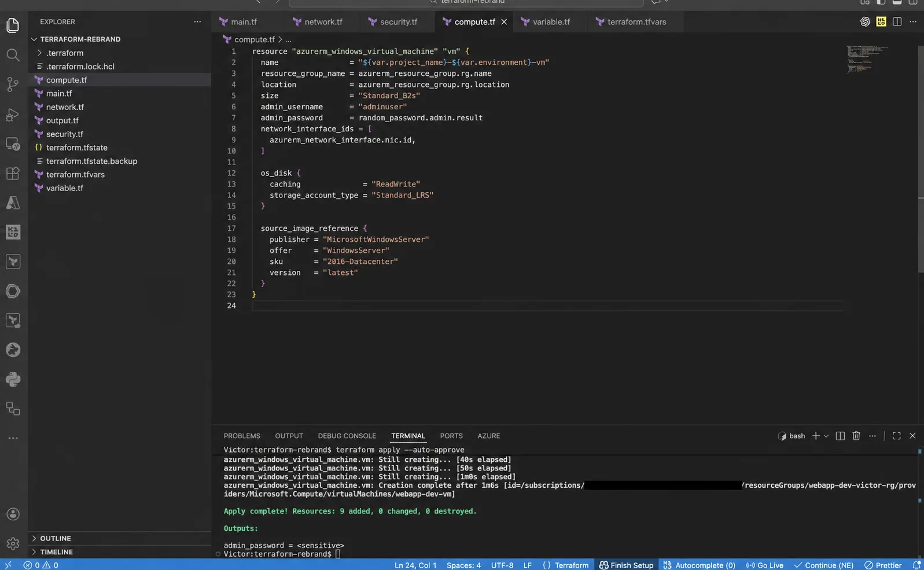Switch to the terraform.tfvars editor tab
This screenshot has width=924, height=570.
click(x=636, y=21)
